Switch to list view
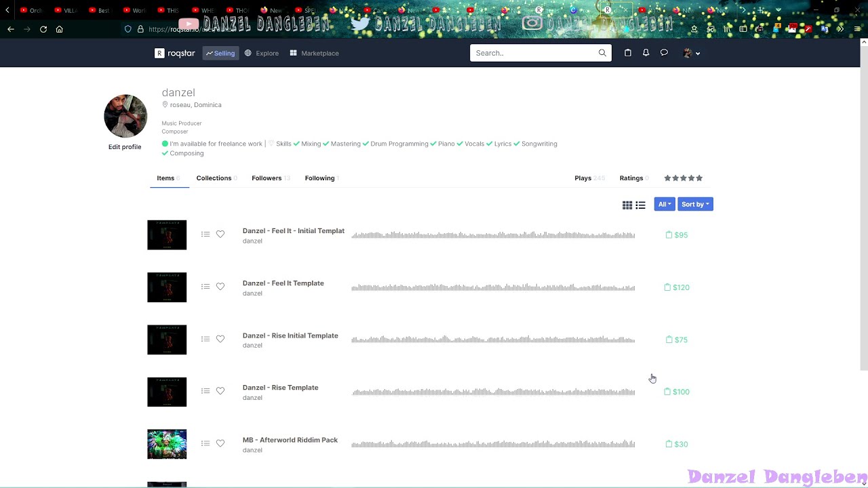This screenshot has height=488, width=868. [x=640, y=205]
